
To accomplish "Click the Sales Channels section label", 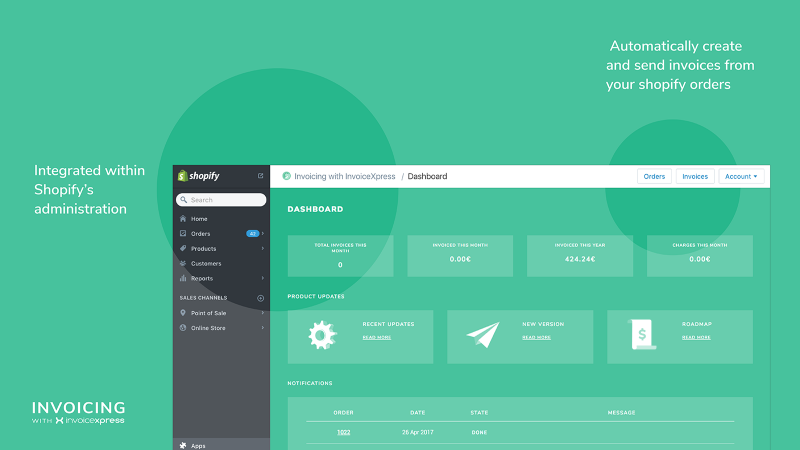I will point(203,298).
